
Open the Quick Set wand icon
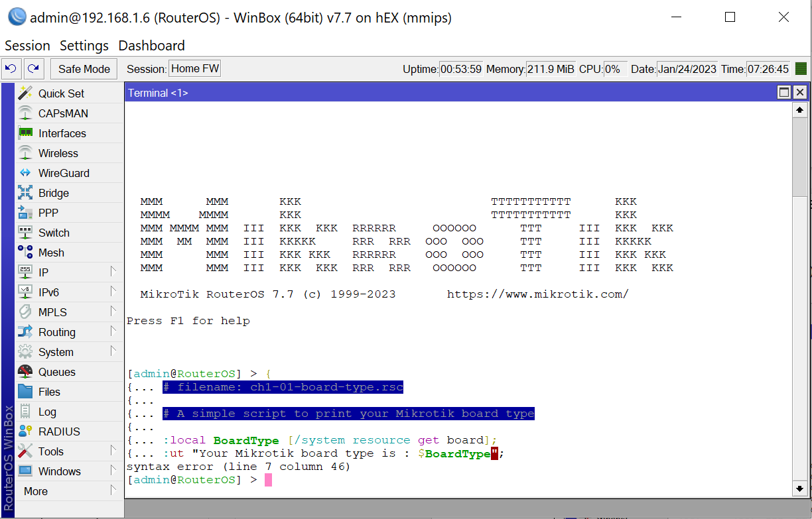[25, 93]
